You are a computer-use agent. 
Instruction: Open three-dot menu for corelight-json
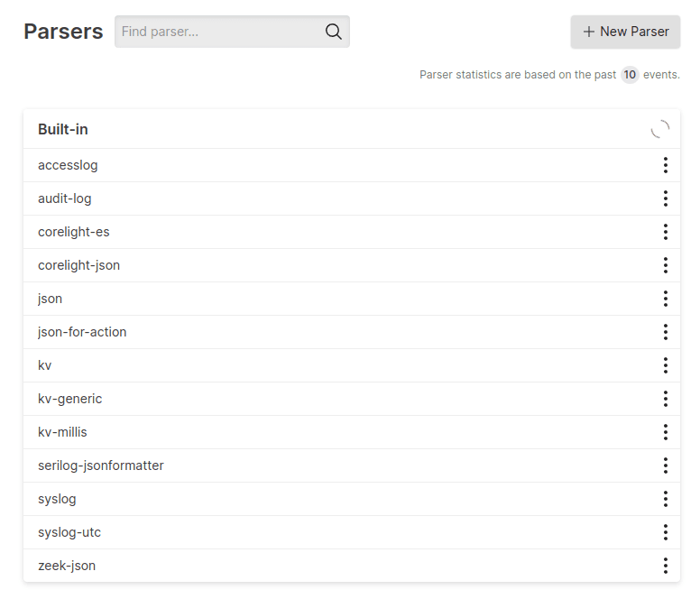point(665,265)
